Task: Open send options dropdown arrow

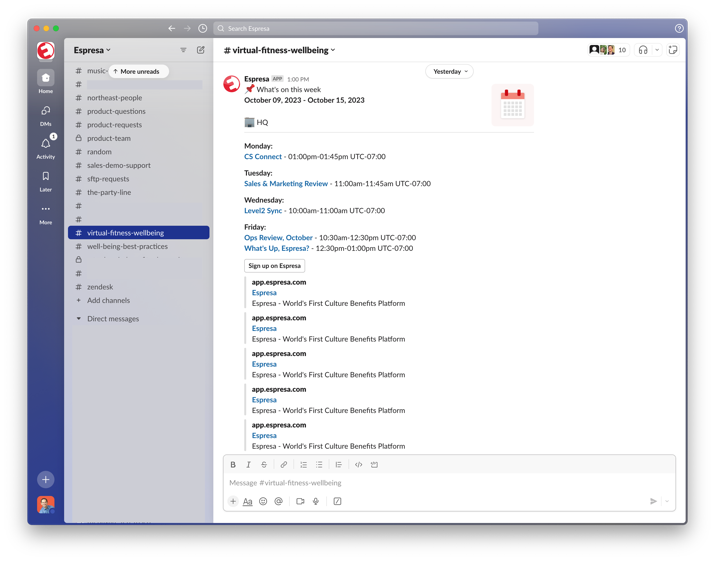Action: [667, 501]
